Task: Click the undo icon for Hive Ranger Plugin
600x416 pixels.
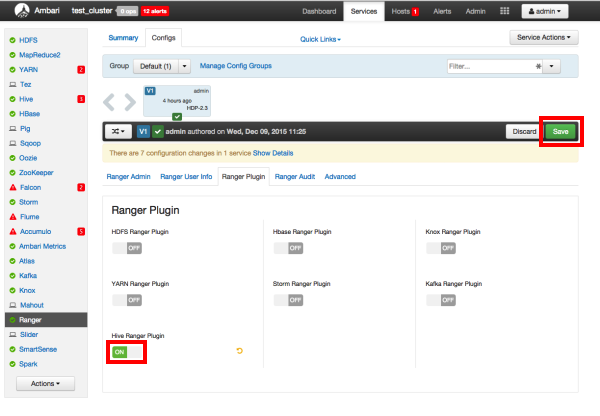Action: (240, 351)
